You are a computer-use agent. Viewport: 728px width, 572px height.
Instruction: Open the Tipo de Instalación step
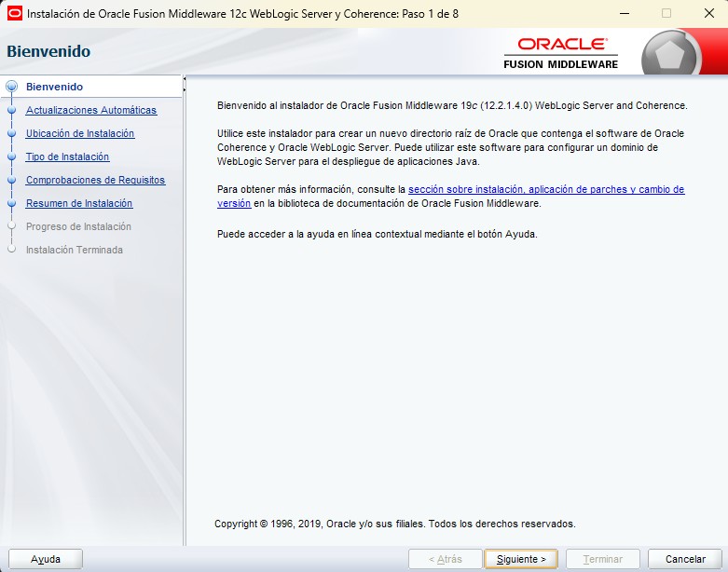[x=67, y=157]
